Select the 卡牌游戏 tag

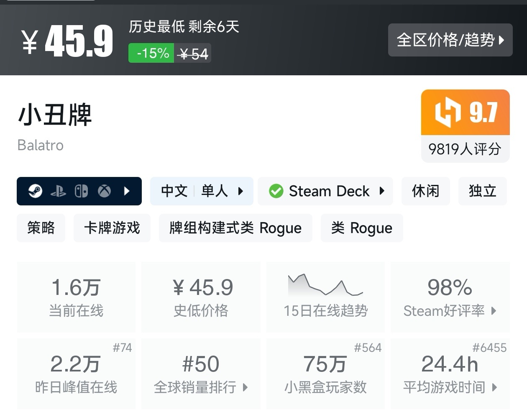(x=112, y=228)
